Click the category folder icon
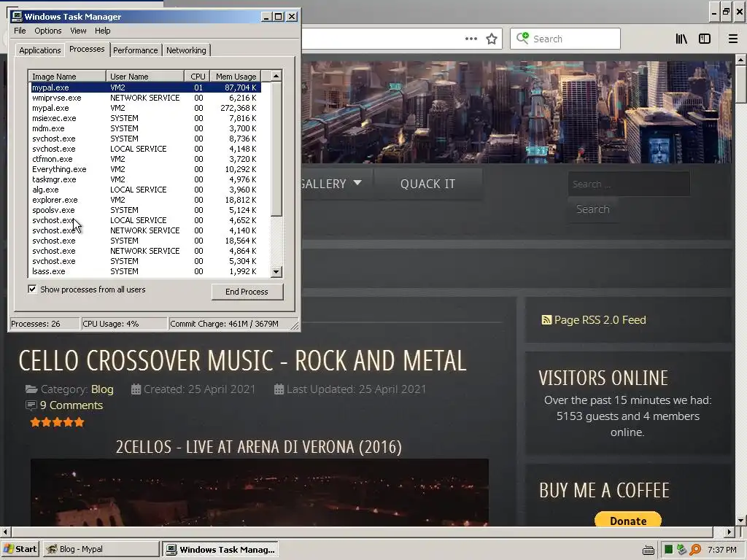 point(31,389)
